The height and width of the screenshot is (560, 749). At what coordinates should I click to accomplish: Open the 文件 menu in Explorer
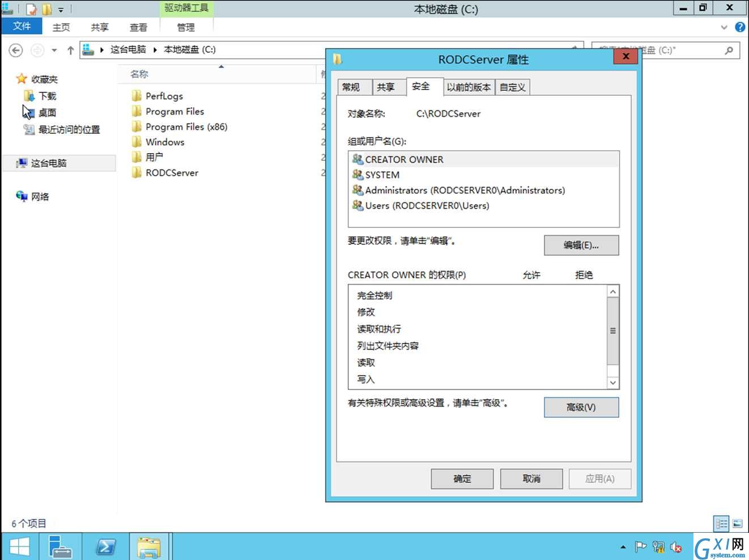point(22,26)
